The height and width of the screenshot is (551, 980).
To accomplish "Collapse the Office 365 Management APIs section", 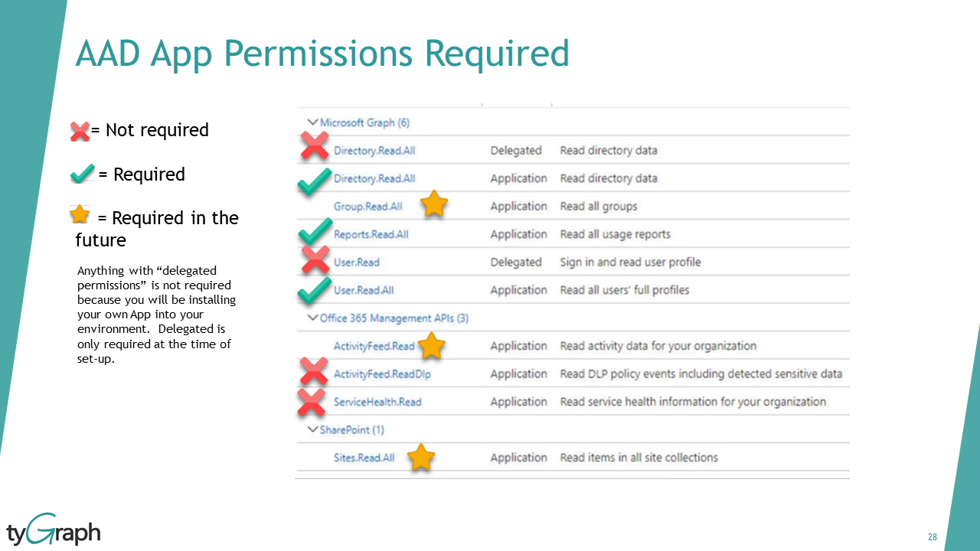I will [x=312, y=318].
